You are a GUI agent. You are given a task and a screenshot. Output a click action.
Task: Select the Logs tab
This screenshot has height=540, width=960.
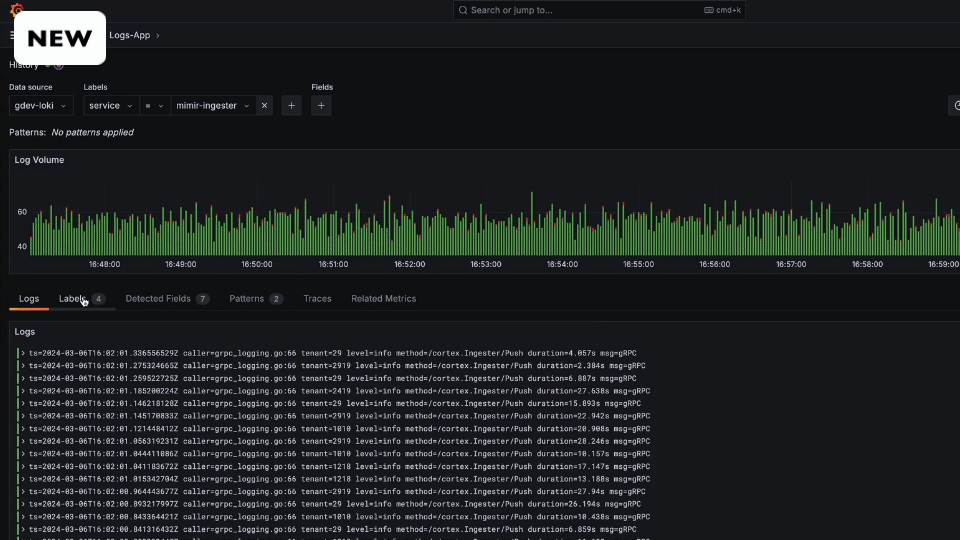pyautogui.click(x=29, y=298)
